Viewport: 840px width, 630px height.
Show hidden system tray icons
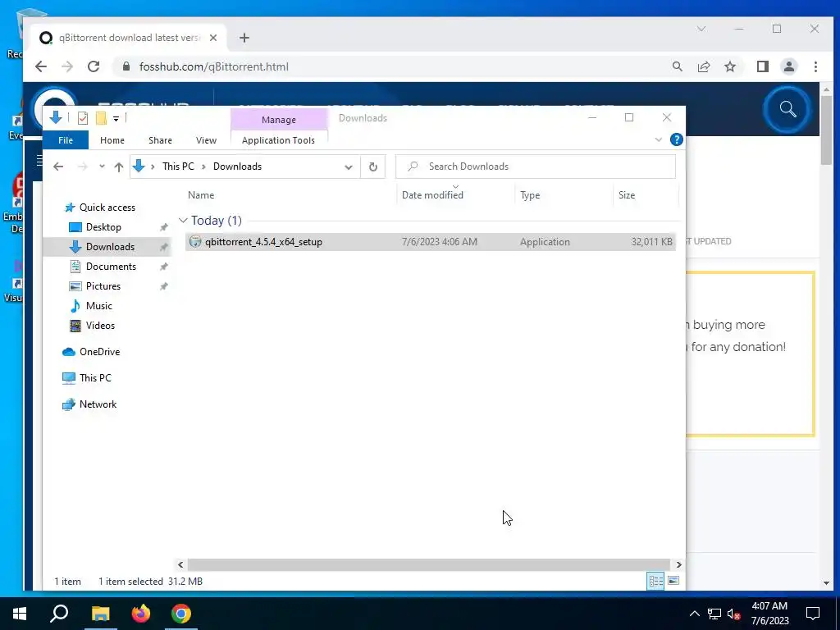coord(694,614)
